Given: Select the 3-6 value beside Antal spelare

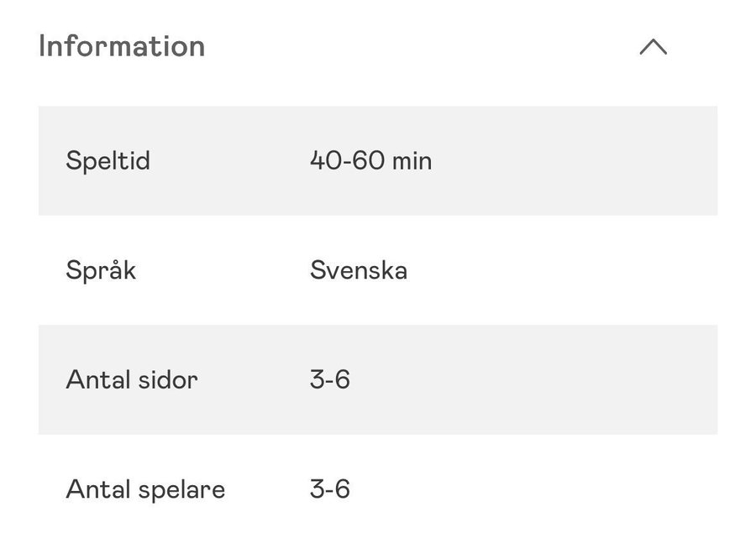Looking at the screenshot, I should tap(329, 488).
